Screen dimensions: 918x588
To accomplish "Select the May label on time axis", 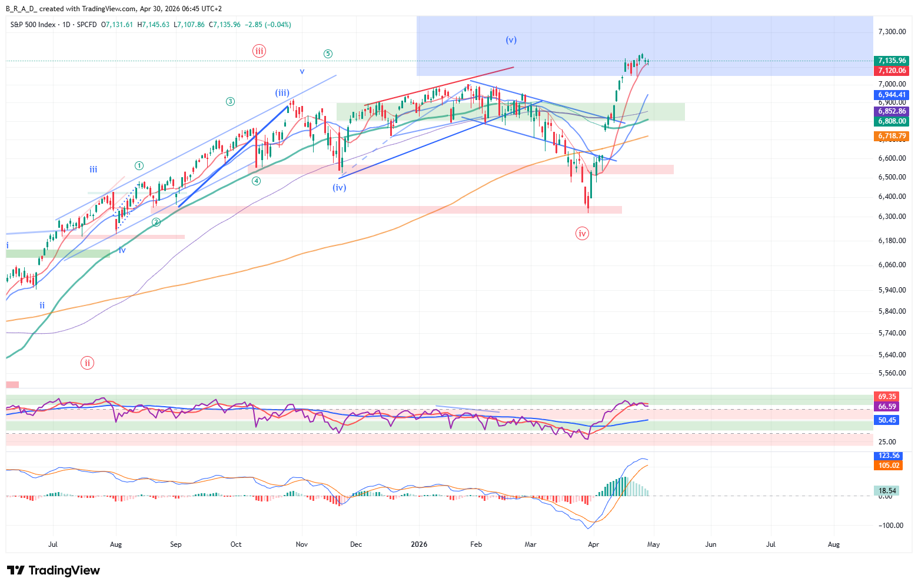I will (653, 544).
